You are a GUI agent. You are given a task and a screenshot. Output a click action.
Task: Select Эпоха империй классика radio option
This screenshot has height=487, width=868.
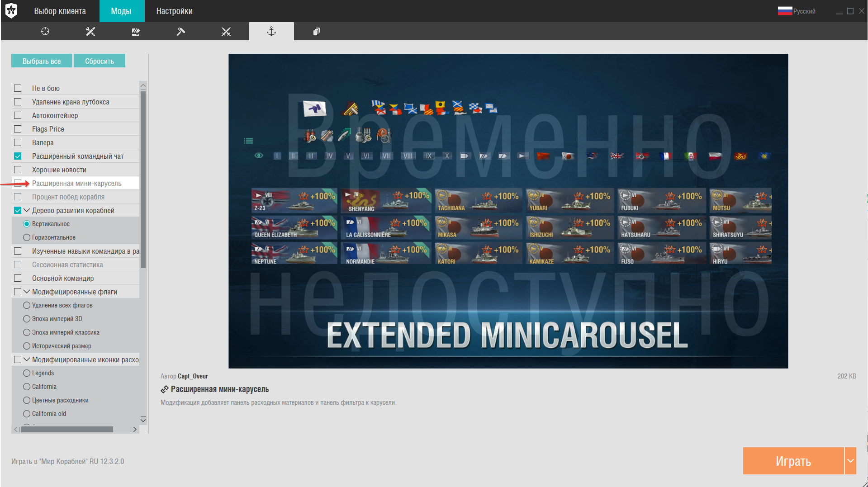[27, 332]
